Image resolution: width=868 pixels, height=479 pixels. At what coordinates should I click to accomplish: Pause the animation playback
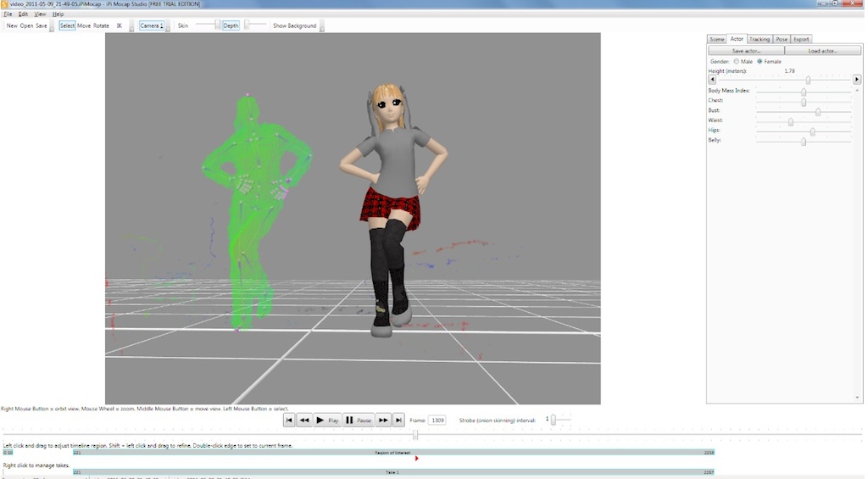click(359, 421)
